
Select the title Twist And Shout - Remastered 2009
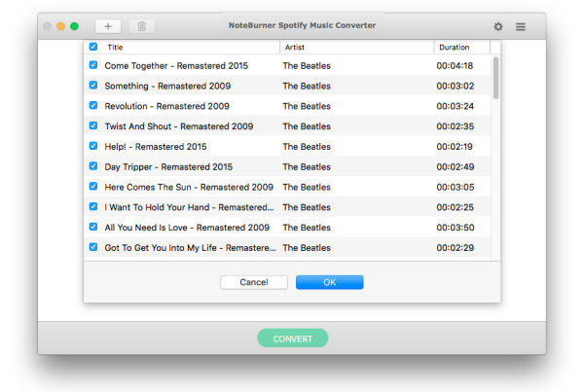(x=179, y=126)
